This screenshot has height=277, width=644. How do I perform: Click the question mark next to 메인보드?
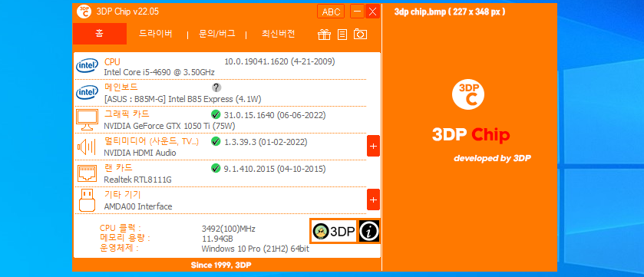[216, 87]
